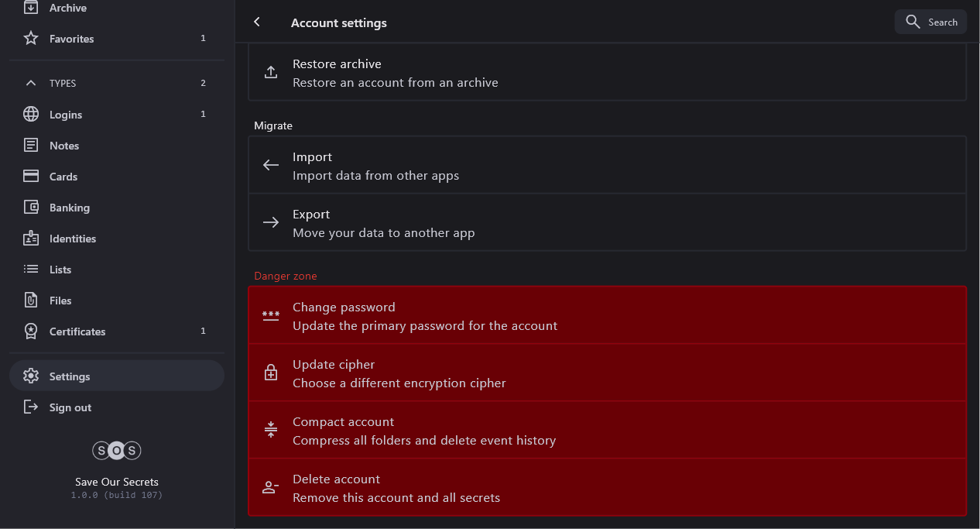
Task: Sign out of the account
Action: [70, 407]
